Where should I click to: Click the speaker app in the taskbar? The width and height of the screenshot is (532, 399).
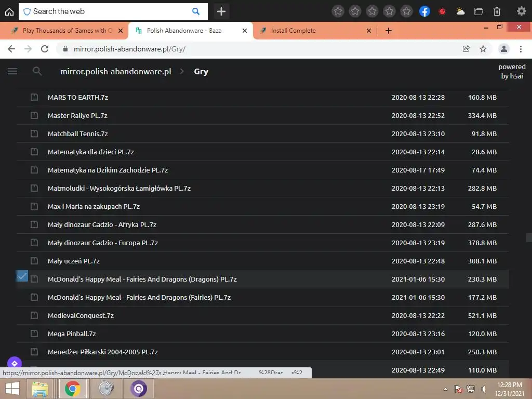point(106,389)
